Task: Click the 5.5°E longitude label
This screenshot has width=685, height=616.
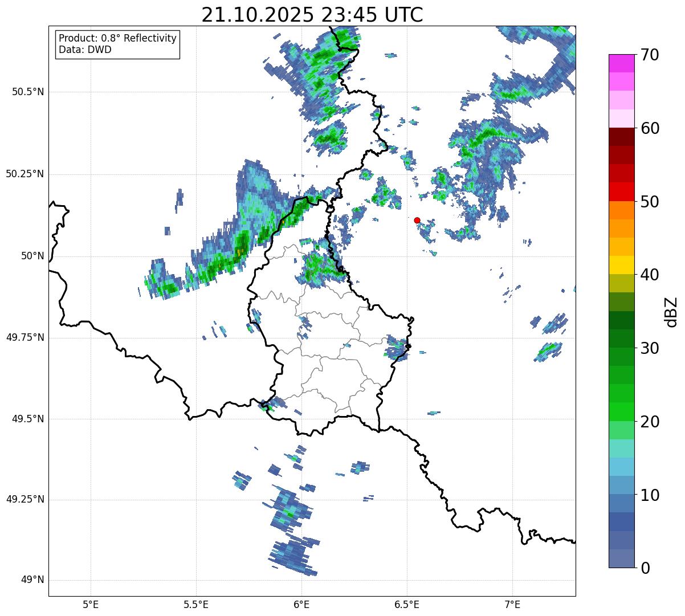Action: coord(196,604)
